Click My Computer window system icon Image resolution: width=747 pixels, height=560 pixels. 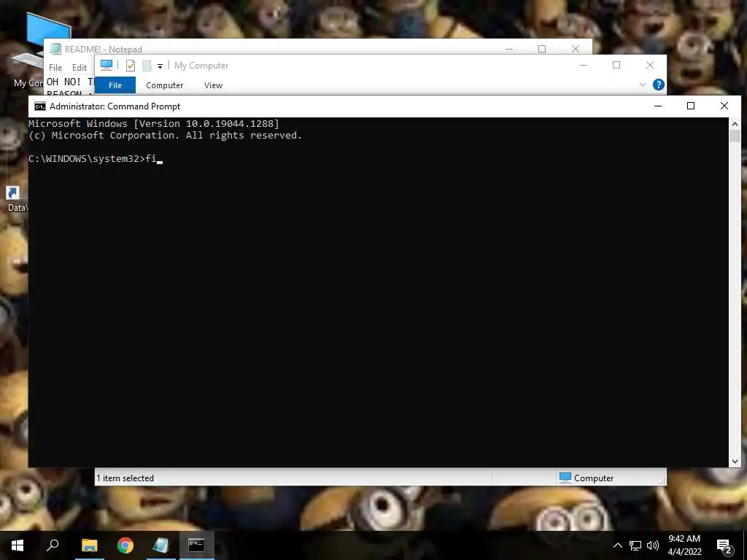(107, 65)
